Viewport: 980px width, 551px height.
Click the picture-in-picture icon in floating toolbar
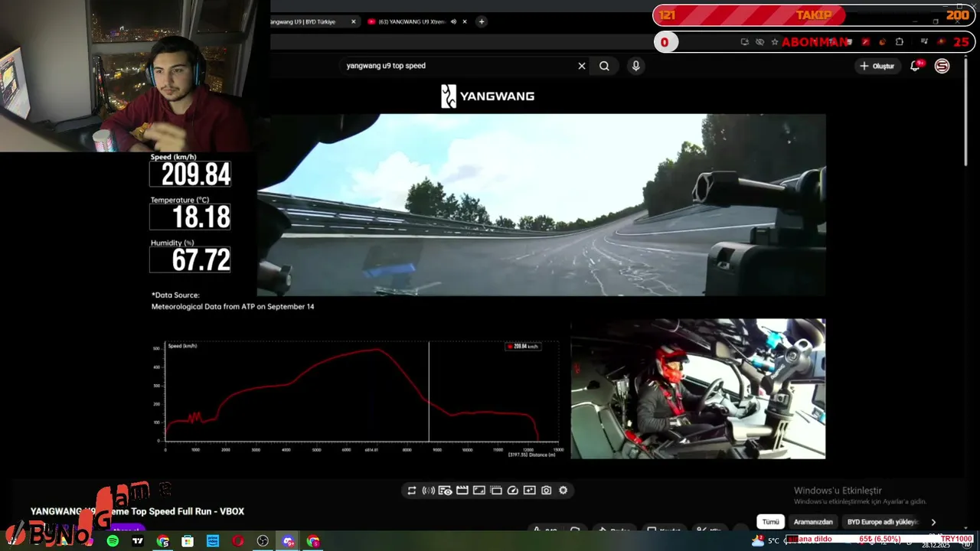(x=529, y=491)
